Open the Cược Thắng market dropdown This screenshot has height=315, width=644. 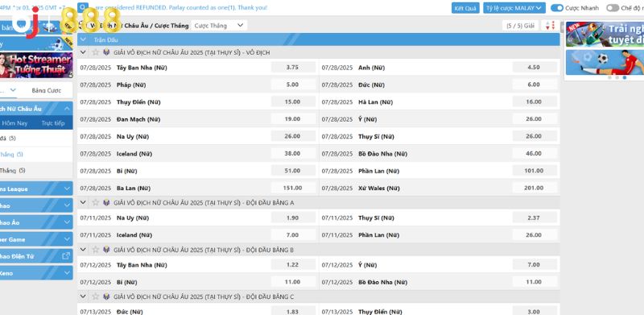(x=219, y=26)
